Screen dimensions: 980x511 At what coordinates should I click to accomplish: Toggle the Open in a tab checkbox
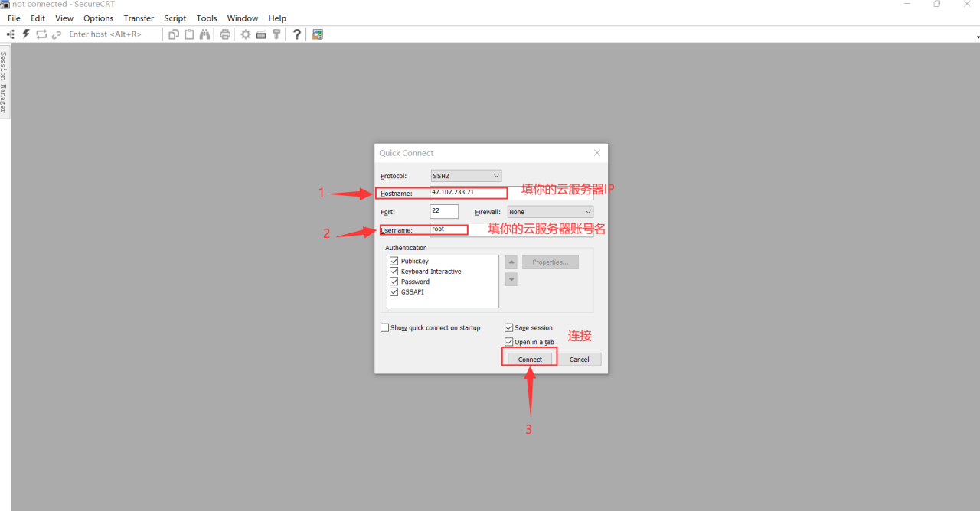[509, 342]
